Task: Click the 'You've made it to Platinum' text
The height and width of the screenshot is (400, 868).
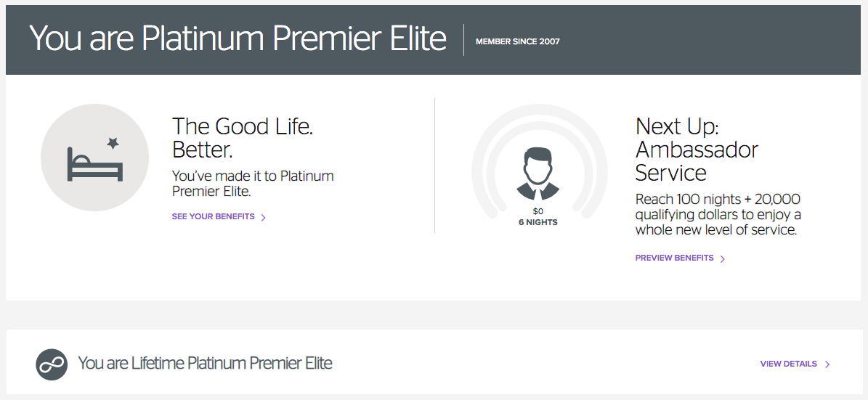Action: pos(253,183)
